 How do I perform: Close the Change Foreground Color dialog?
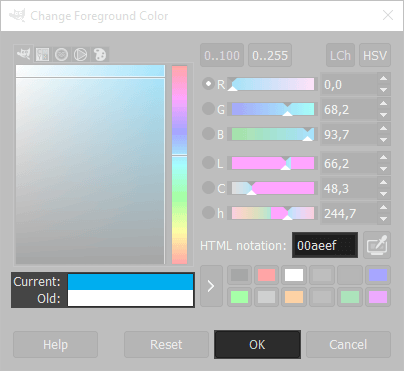[388, 15]
